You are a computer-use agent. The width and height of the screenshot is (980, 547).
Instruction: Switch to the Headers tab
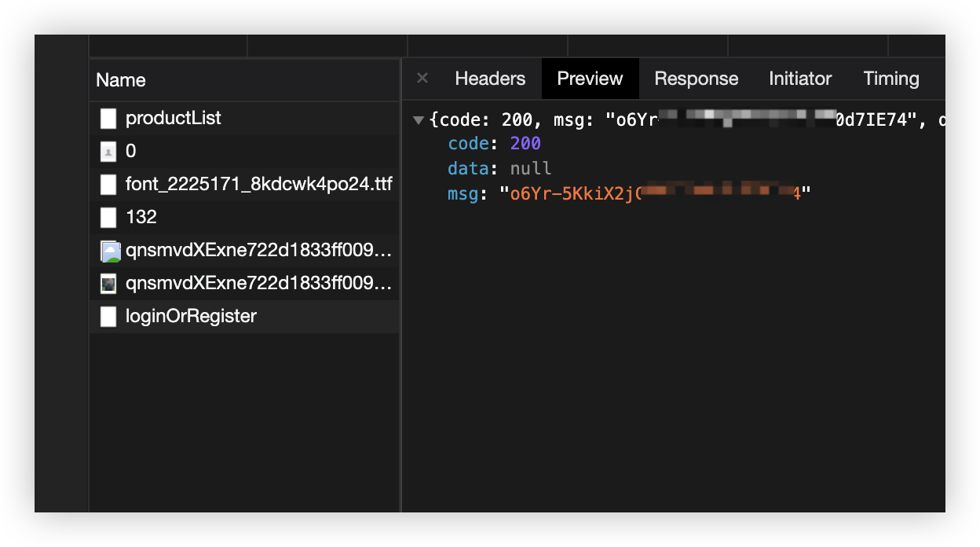point(490,79)
